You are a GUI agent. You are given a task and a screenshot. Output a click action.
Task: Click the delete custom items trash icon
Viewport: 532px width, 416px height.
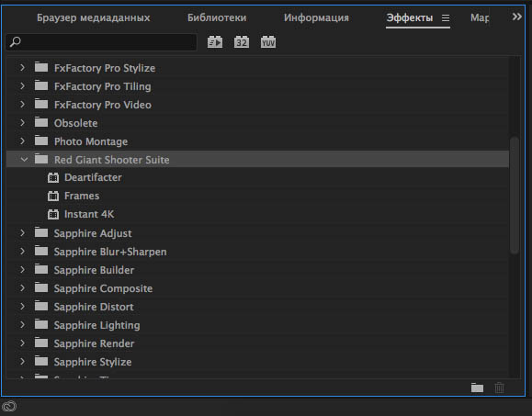coord(499,388)
